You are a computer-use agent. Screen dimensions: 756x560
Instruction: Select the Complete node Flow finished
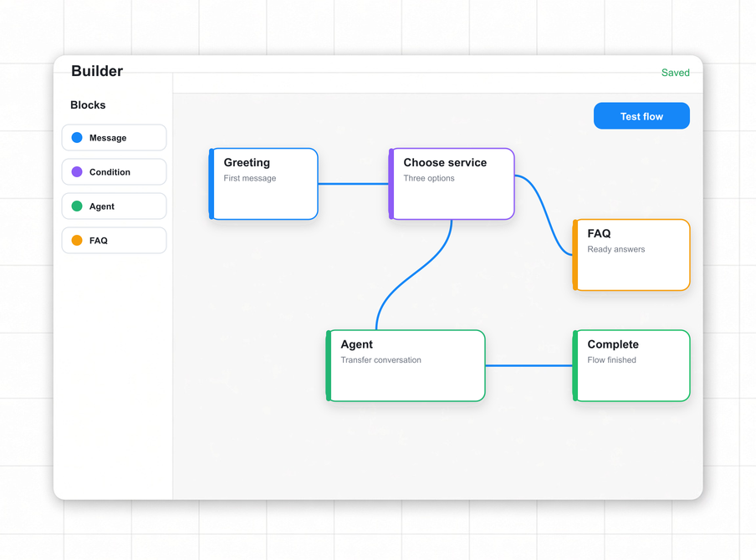coord(631,366)
